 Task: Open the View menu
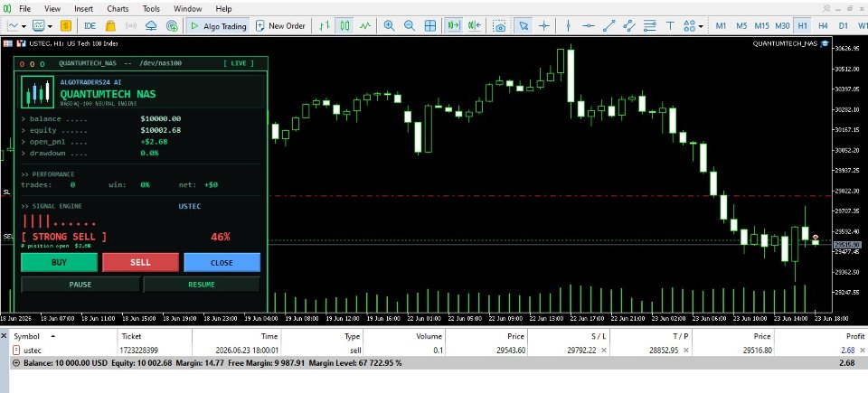[x=52, y=9]
